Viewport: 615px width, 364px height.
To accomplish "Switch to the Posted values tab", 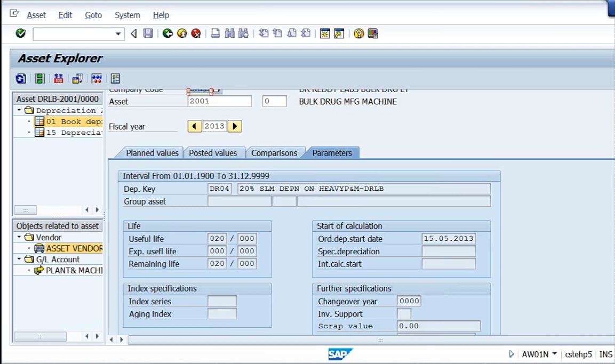I will point(213,153).
